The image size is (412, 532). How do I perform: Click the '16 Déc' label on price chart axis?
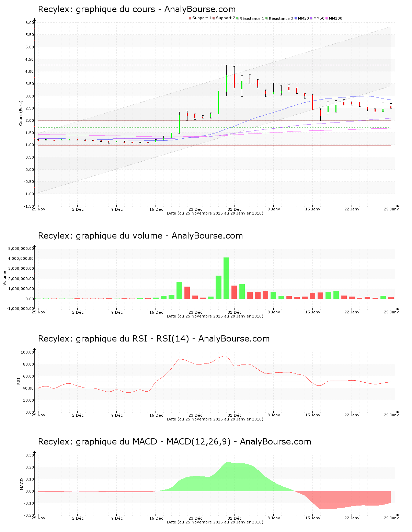click(x=157, y=209)
